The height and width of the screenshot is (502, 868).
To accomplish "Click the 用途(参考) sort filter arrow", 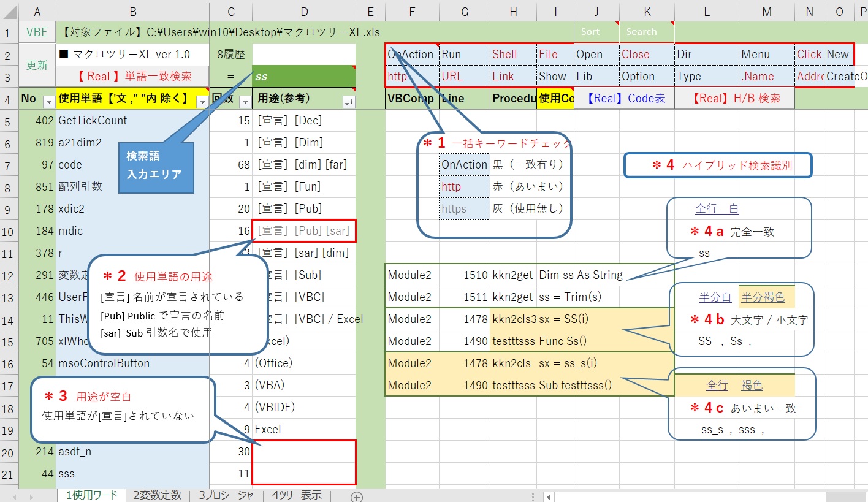I will coord(348,102).
